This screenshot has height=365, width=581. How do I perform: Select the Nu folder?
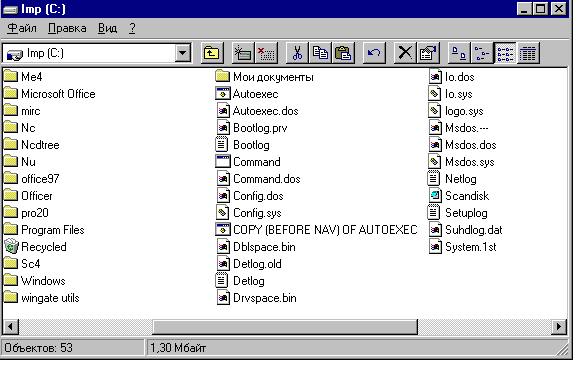coord(20,162)
